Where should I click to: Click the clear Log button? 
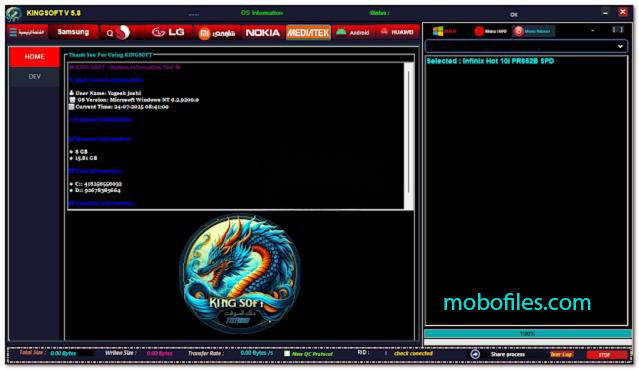click(561, 355)
